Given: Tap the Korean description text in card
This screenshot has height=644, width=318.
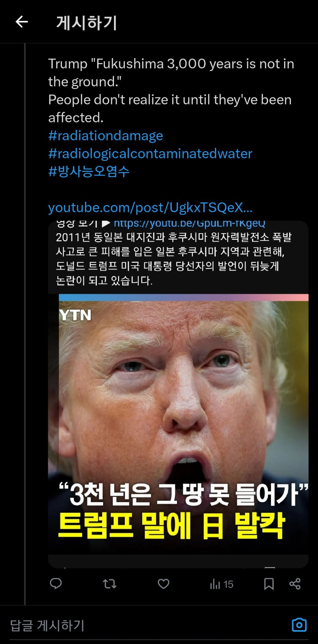Looking at the screenshot, I should pyautogui.click(x=174, y=259).
